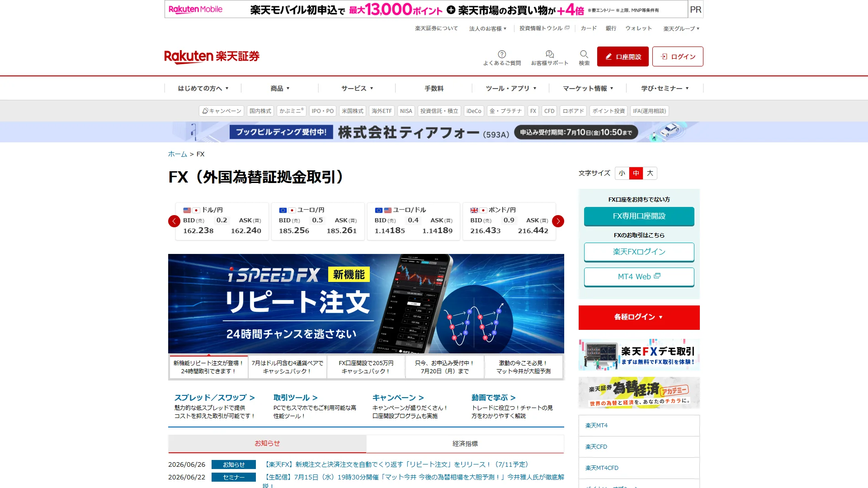Select the キャンペーン quick link tag
This screenshot has height=488, width=868.
click(222, 111)
